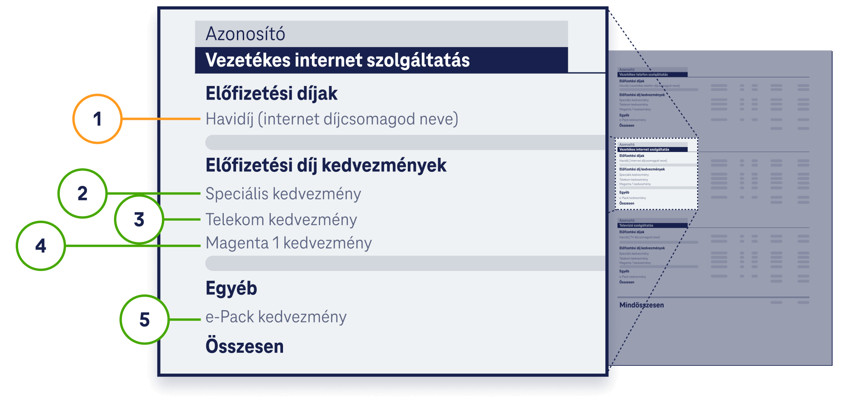This screenshot has height=402, width=868.
Task: Click the Összesen total label
Action: [x=245, y=346]
